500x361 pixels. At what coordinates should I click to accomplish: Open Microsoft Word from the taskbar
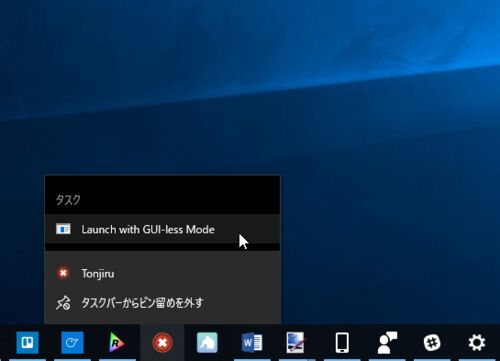point(252,342)
